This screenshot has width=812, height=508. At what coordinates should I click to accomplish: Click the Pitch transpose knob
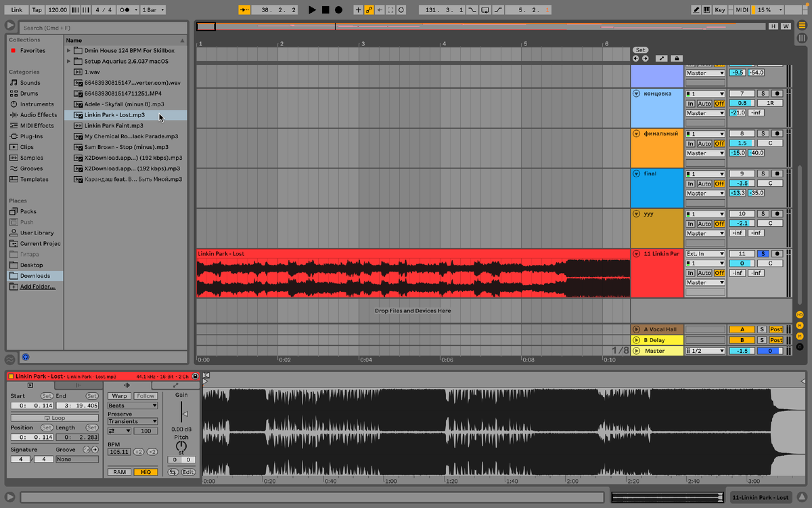[x=181, y=446]
